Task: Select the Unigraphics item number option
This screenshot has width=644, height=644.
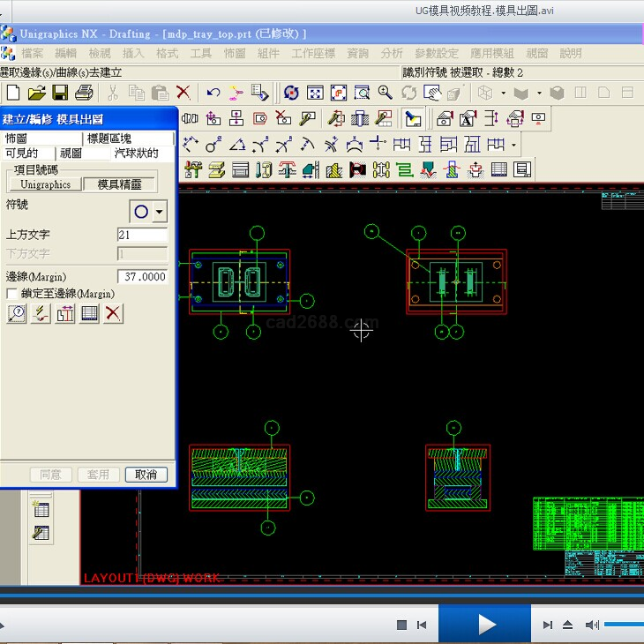Action: tap(45, 184)
